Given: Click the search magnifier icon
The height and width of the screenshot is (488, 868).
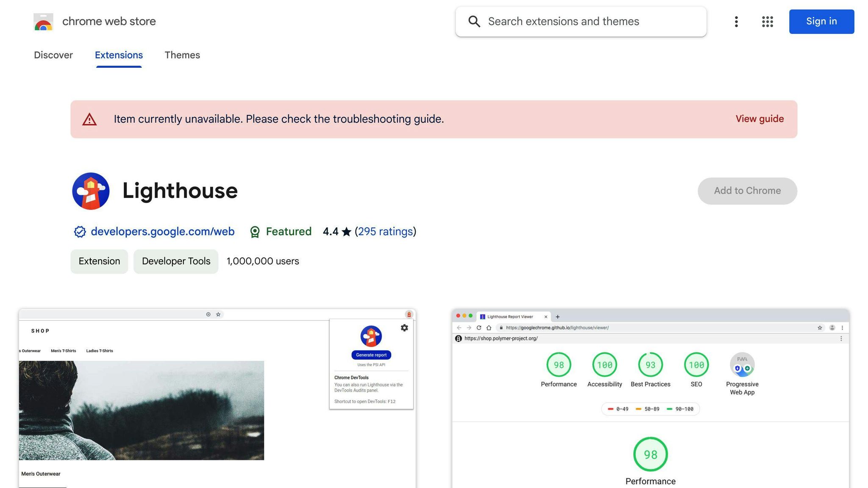Looking at the screenshot, I should tap(474, 22).
